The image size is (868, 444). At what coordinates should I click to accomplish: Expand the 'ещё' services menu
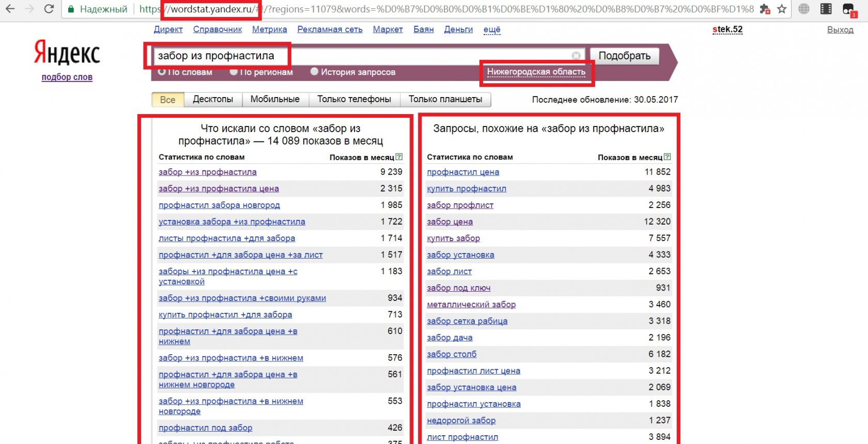click(492, 29)
